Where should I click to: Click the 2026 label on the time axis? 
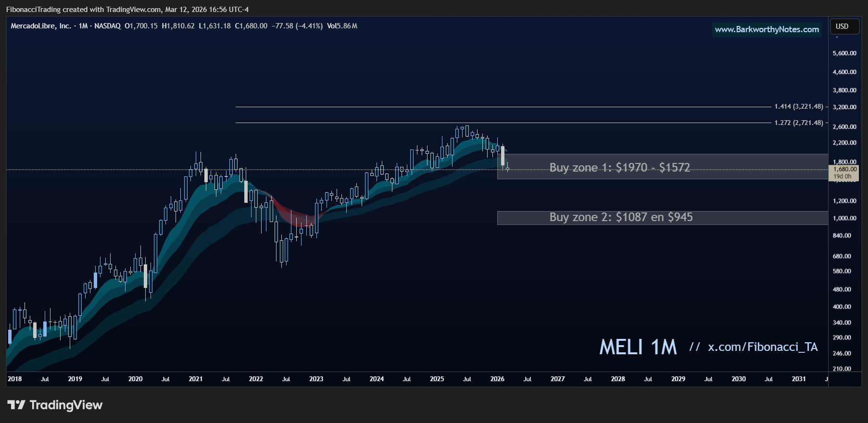[x=497, y=379]
